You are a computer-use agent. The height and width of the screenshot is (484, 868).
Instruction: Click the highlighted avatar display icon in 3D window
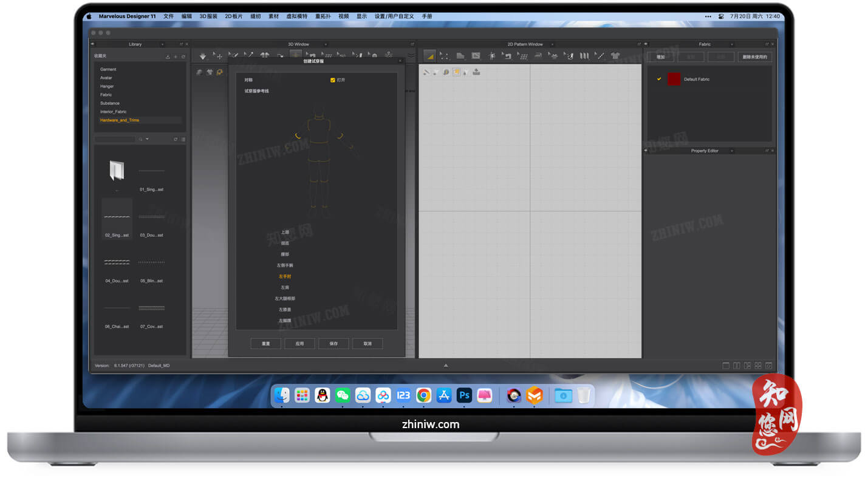click(x=219, y=72)
